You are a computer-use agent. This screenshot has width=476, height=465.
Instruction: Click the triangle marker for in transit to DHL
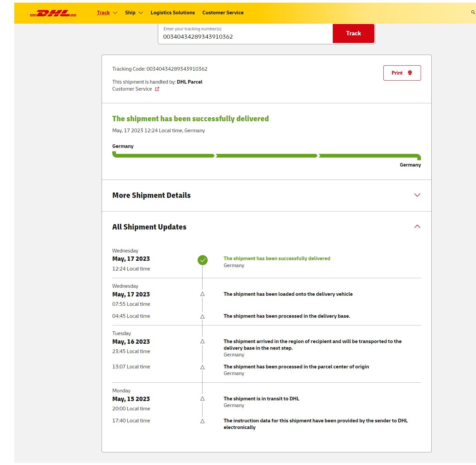coord(203,399)
